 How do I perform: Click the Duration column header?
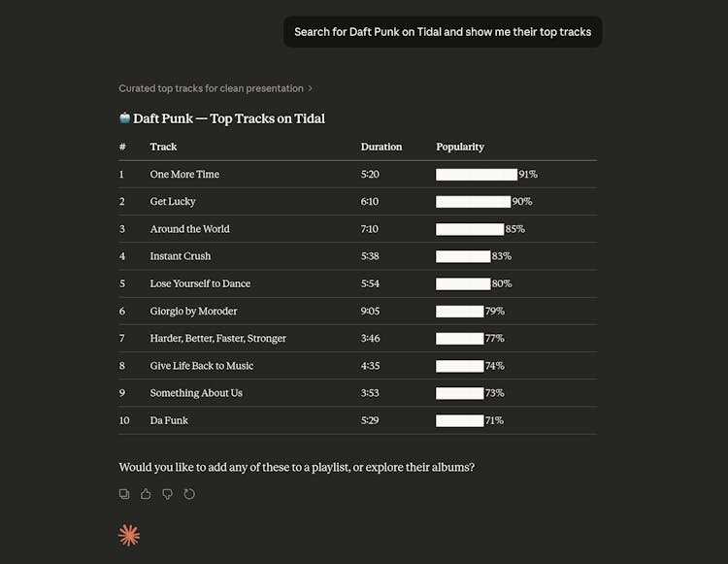pyautogui.click(x=381, y=147)
